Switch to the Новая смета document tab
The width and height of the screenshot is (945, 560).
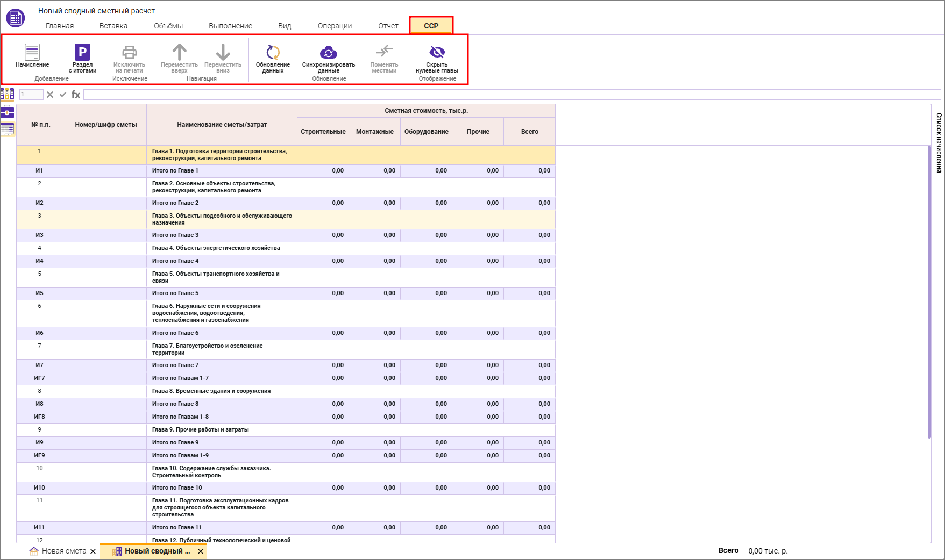click(x=63, y=551)
